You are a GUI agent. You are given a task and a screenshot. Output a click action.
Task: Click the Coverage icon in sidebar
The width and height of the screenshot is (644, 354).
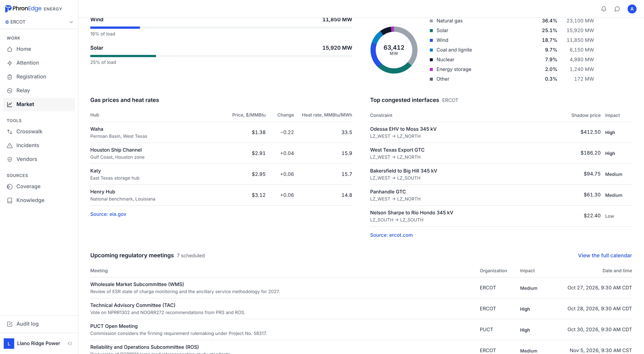(x=10, y=186)
